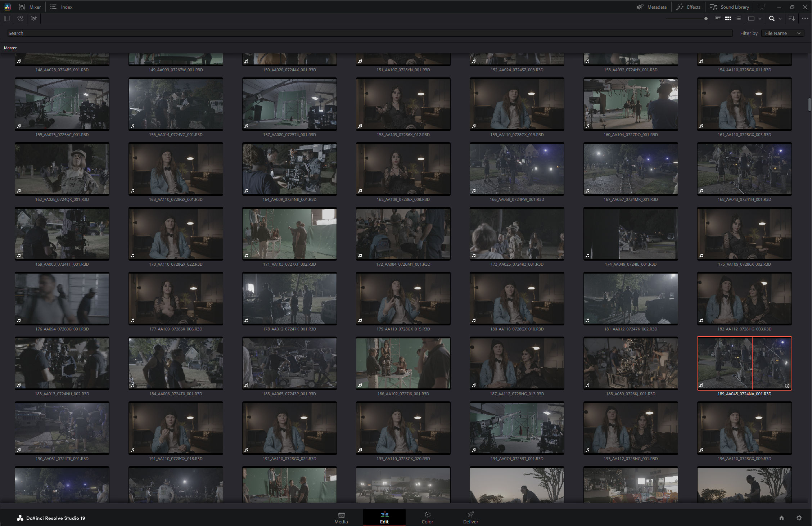The width and height of the screenshot is (812, 527).
Task: Switch to metadata view icon
Action: pyautogui.click(x=718, y=18)
